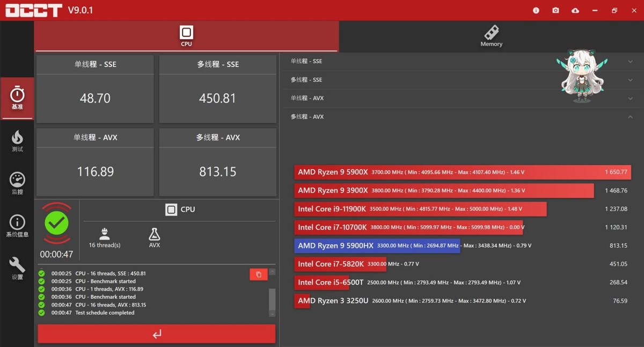Expand the 单线程 - AVX results section
This screenshot has width=644, height=347.
(x=630, y=98)
